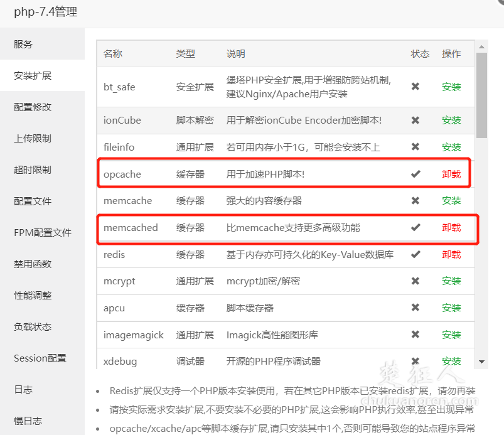Image resolution: width=504 pixels, height=435 pixels.
Task: Click the X status icon for mcrypt
Action: point(415,281)
